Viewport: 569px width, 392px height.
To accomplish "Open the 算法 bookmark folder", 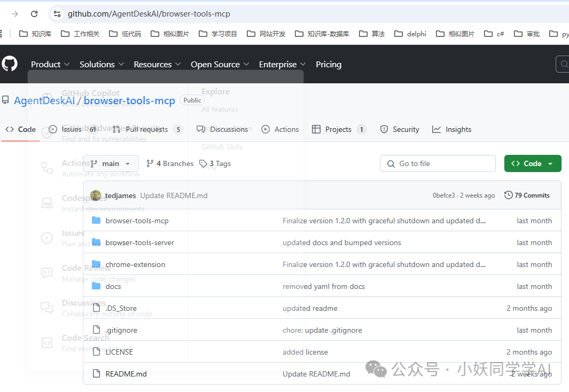I will tap(372, 34).
